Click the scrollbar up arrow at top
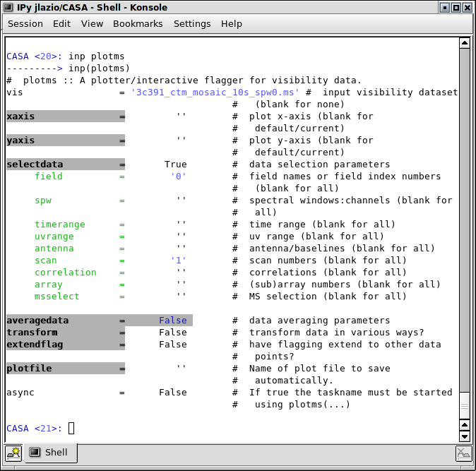Image resolution: width=476 pixels, height=471 pixels. coord(464,43)
